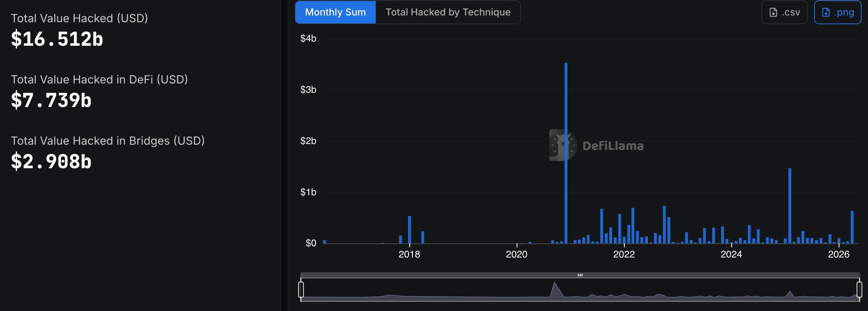Click the $0 y-axis label
The image size is (868, 311).
pyautogui.click(x=311, y=243)
